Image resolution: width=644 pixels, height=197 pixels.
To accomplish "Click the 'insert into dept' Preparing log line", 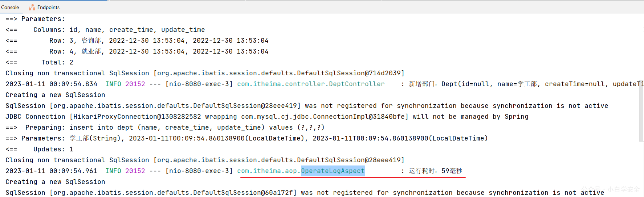I will click(x=165, y=127).
